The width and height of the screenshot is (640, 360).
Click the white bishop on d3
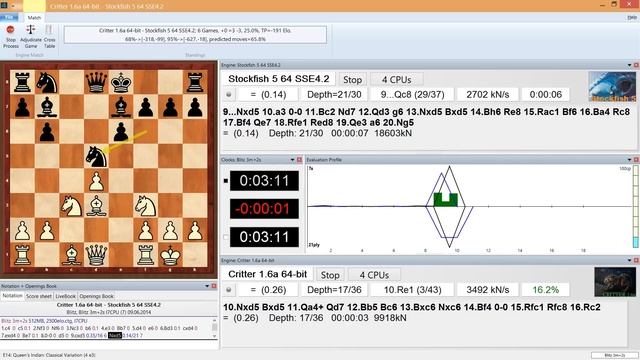click(x=96, y=206)
